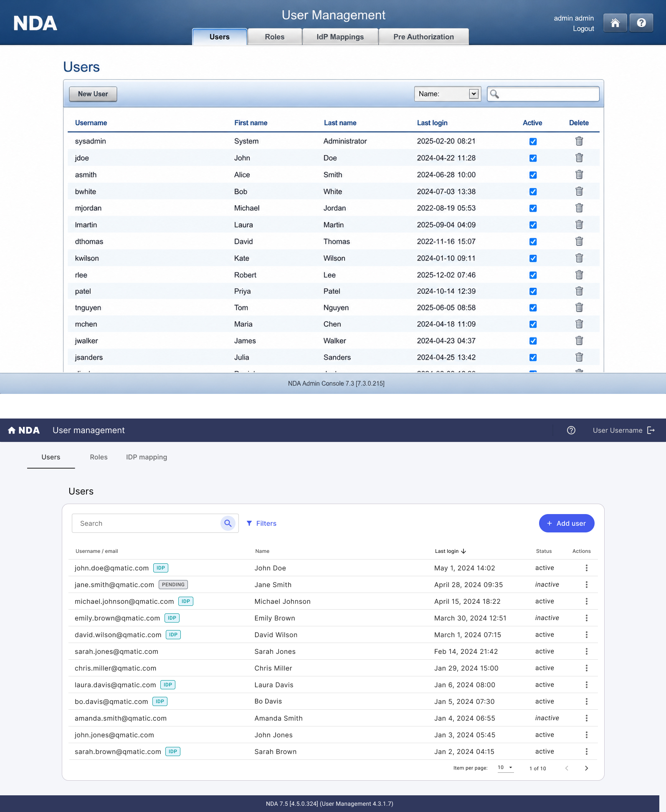Go to next page arrow in pagination
This screenshot has width=666, height=812.
(587, 768)
